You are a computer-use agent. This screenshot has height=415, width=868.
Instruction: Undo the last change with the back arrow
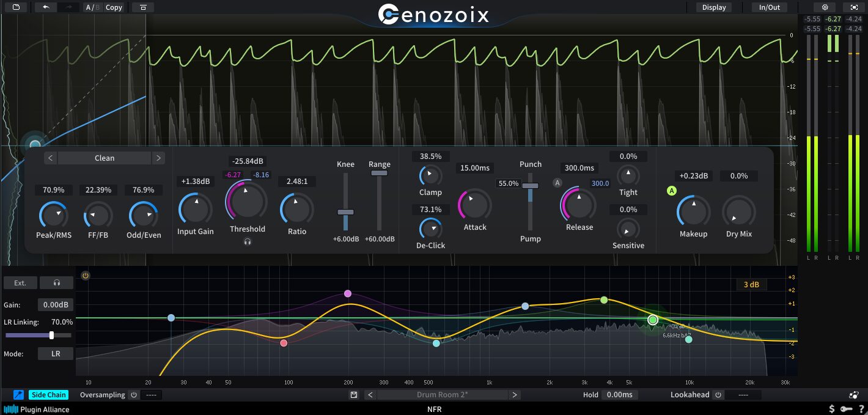[x=46, y=7]
